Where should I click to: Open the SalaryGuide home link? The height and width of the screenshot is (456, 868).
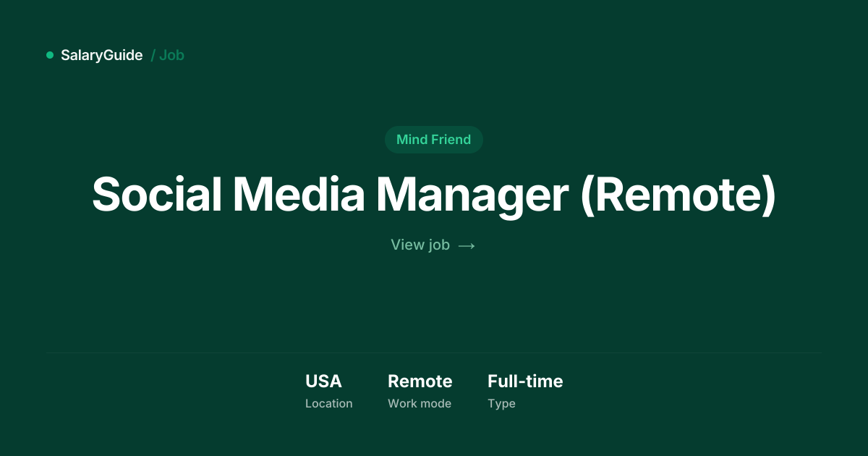[102, 55]
